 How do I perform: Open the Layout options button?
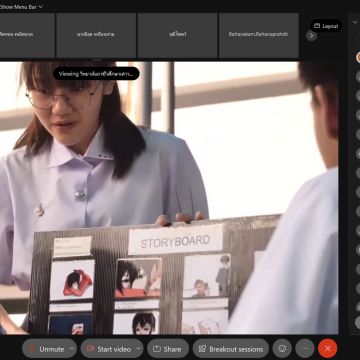click(326, 26)
